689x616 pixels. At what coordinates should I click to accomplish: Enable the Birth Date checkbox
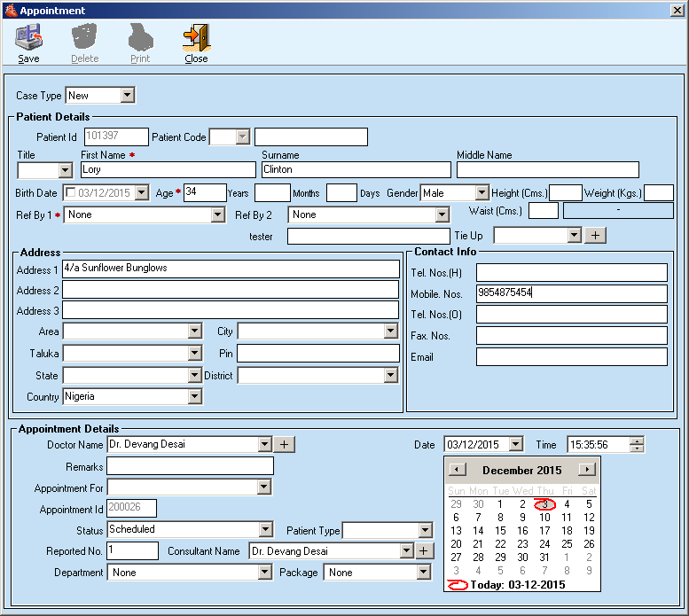point(71,193)
